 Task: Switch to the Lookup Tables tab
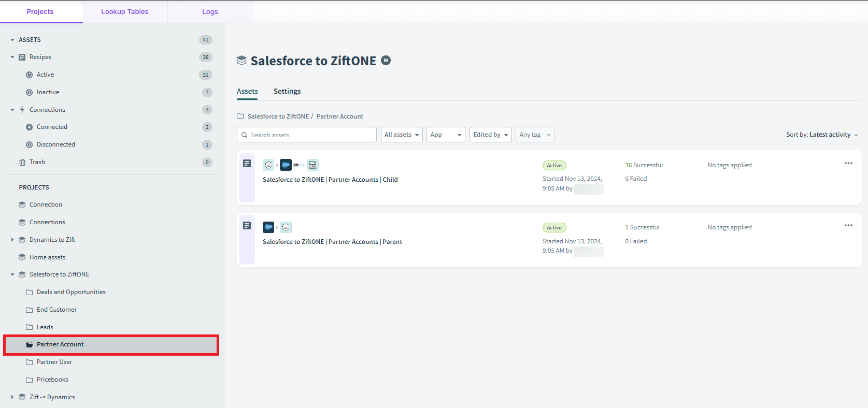125,11
